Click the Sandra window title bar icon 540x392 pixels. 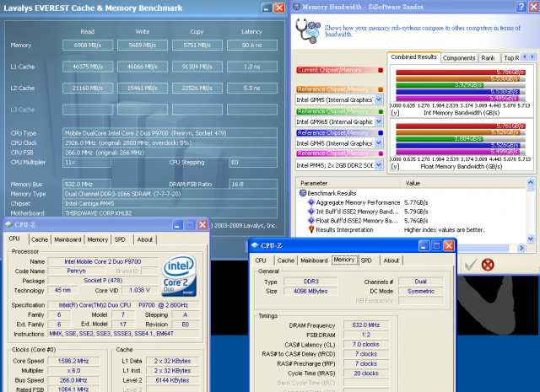[296, 7]
